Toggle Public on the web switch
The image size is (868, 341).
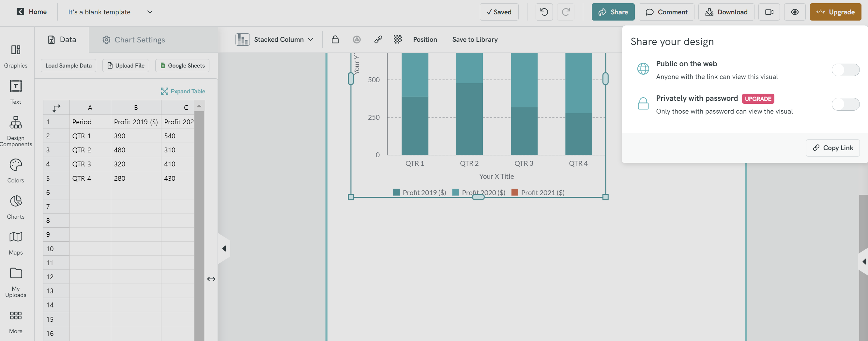pyautogui.click(x=845, y=70)
